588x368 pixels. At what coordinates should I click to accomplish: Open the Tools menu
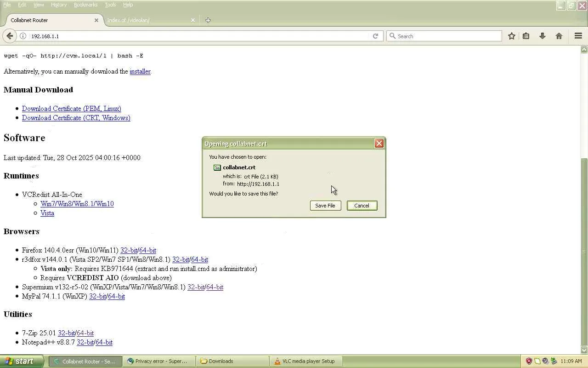110,5
